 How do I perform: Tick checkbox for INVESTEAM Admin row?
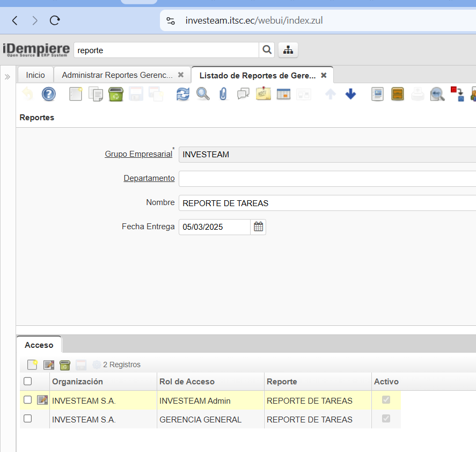[28, 400]
